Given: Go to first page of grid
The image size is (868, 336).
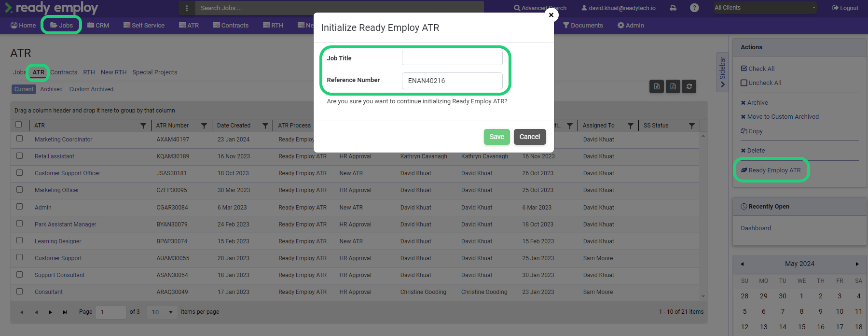Looking at the screenshot, I should (x=21, y=312).
